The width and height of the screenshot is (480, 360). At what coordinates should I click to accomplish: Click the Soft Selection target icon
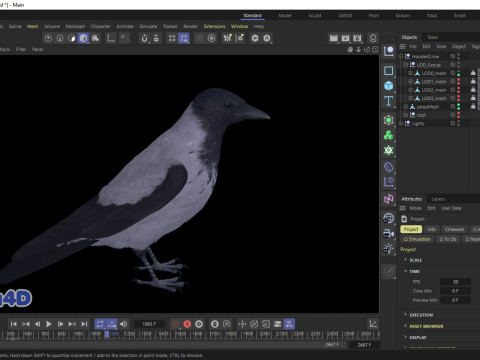coord(211,38)
